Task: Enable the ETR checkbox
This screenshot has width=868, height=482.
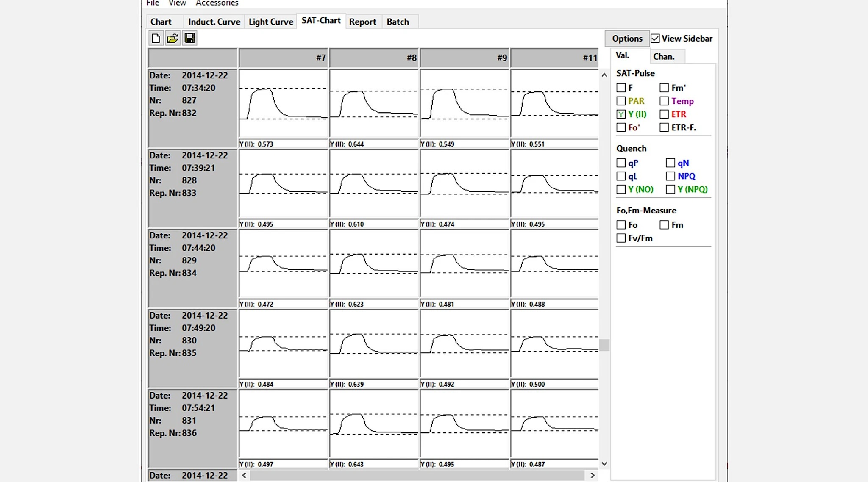Action: tap(664, 114)
